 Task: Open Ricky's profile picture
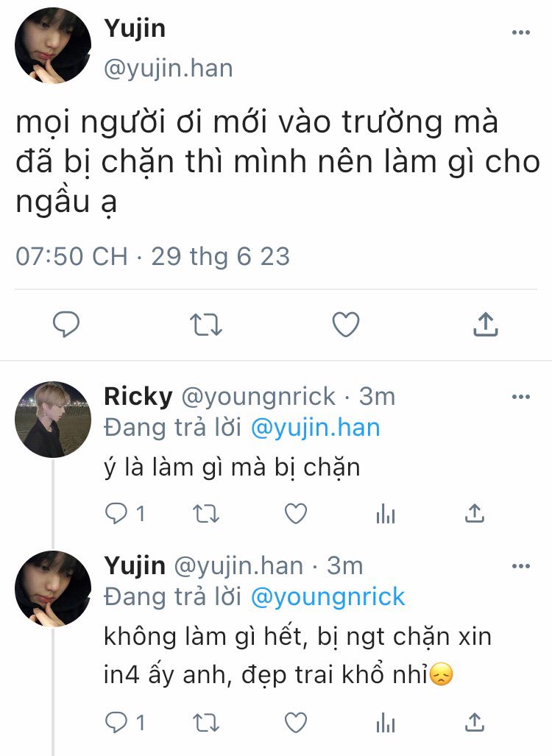coord(53,420)
